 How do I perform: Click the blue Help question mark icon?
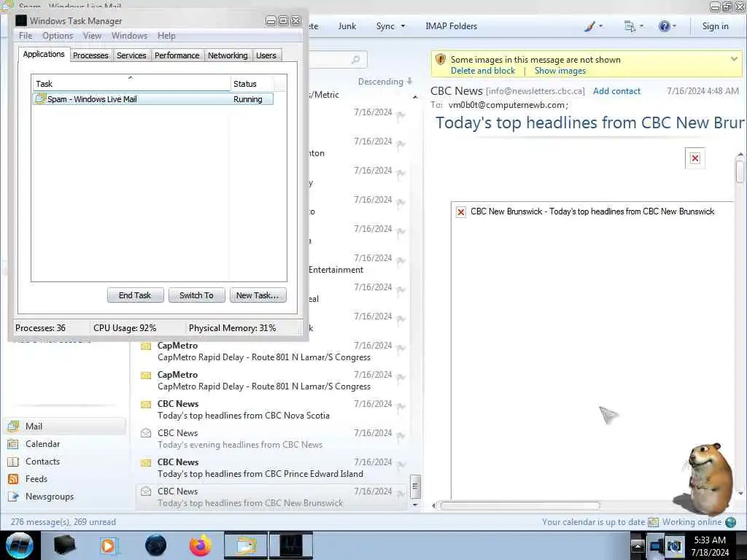pos(664,26)
